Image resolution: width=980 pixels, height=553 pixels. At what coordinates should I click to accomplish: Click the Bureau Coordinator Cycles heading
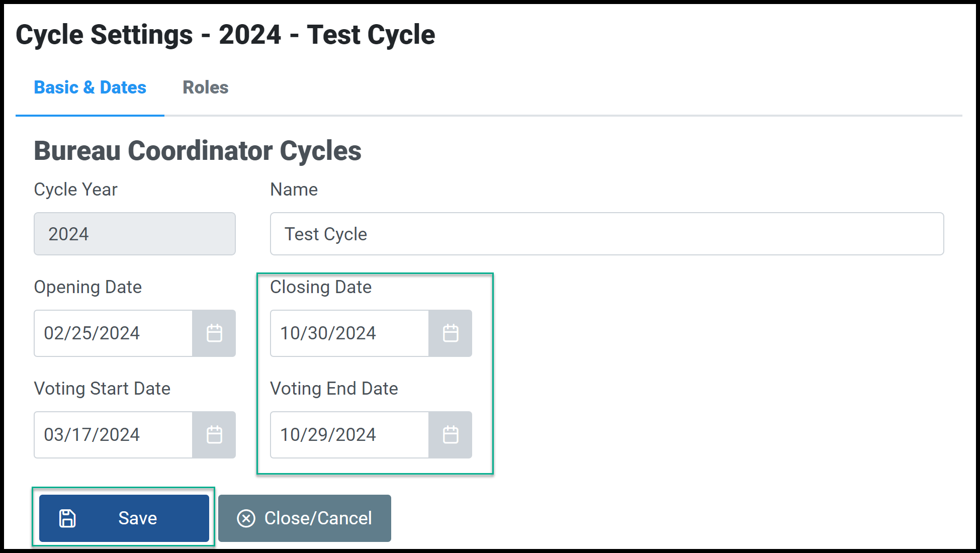click(198, 151)
